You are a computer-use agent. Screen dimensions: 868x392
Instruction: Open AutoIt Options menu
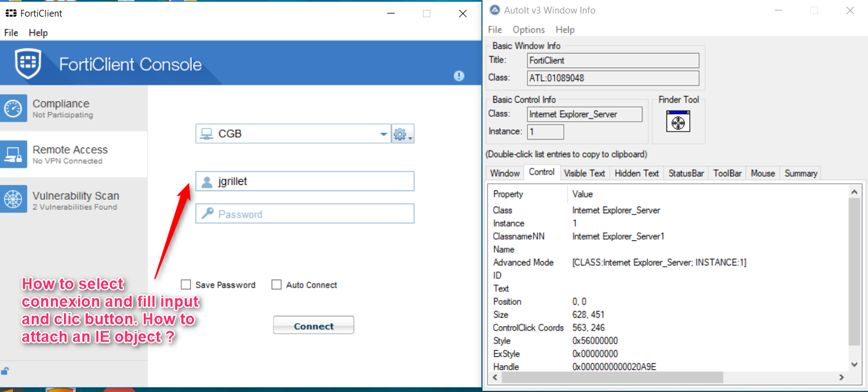click(x=529, y=29)
